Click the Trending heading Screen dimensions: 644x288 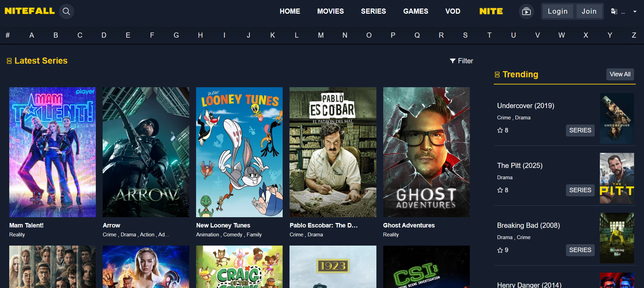pos(520,75)
